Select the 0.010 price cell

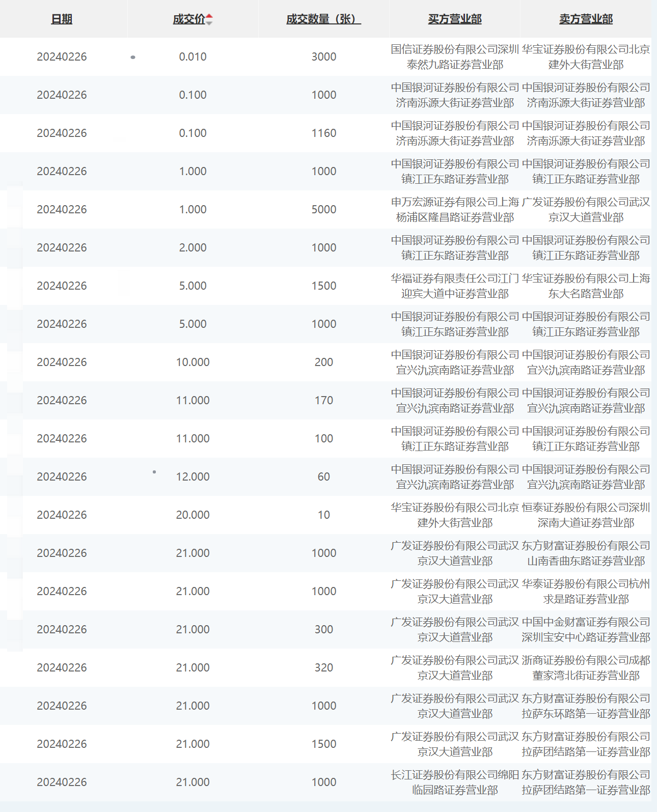(193, 57)
